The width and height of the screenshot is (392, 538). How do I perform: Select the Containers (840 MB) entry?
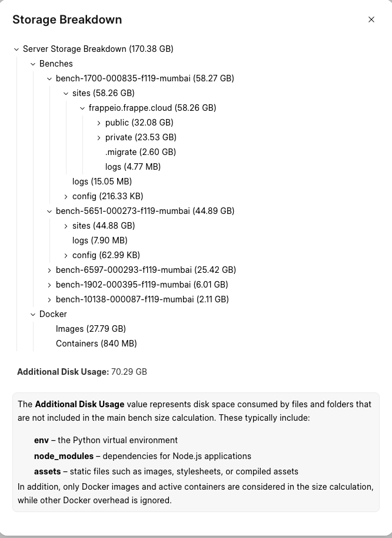(96, 344)
